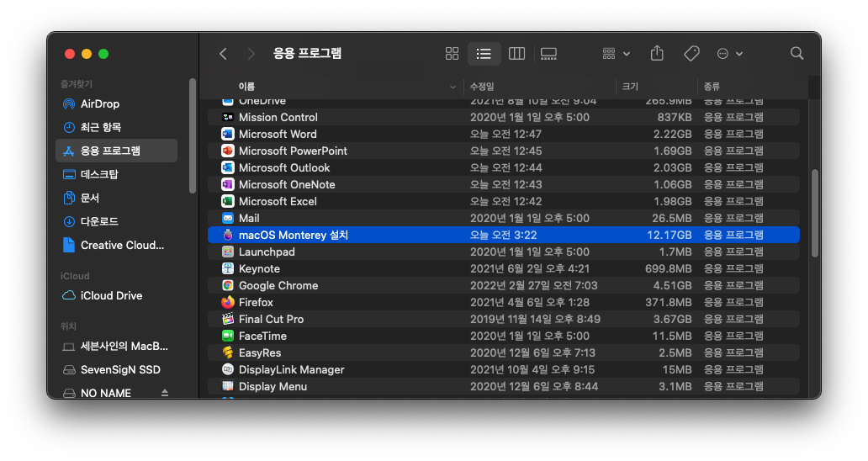Sort by 크기 column header

tap(630, 87)
